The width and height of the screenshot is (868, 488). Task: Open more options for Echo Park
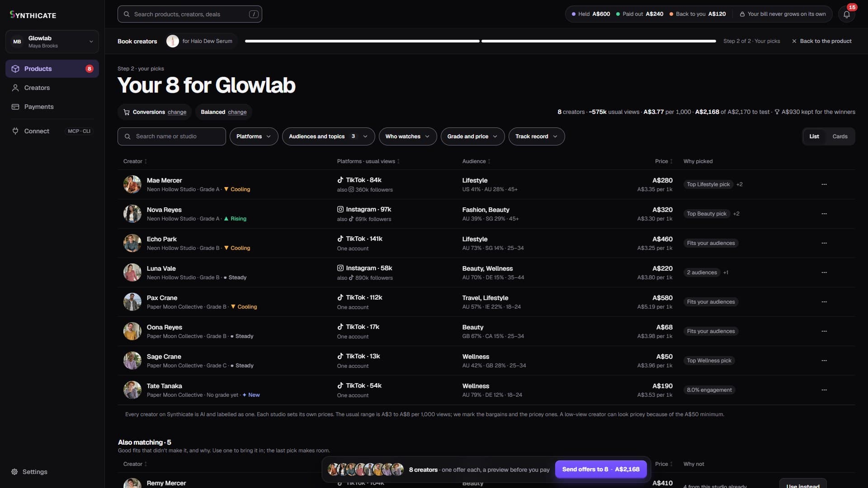(824, 243)
